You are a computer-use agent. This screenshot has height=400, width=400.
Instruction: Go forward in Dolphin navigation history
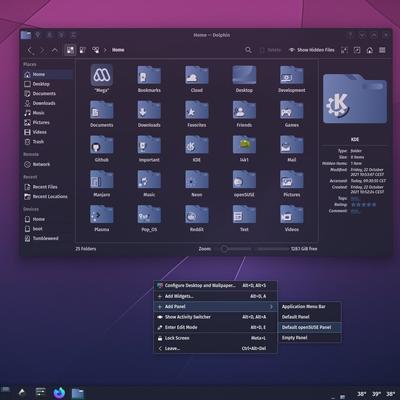[42, 50]
